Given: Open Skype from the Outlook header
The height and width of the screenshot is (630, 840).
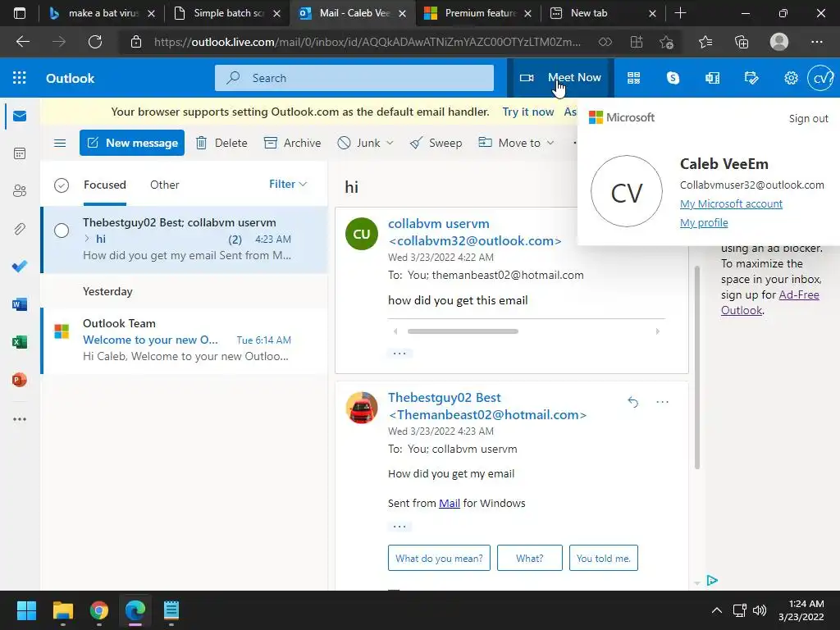Looking at the screenshot, I should 673,78.
